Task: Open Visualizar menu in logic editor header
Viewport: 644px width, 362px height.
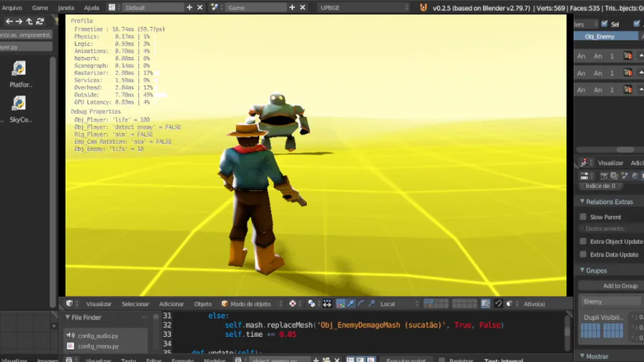Action: pos(610,163)
